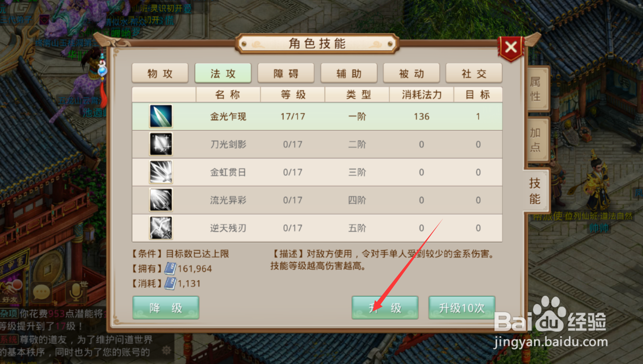Click the 金虹贯日 skill icon

point(161,172)
